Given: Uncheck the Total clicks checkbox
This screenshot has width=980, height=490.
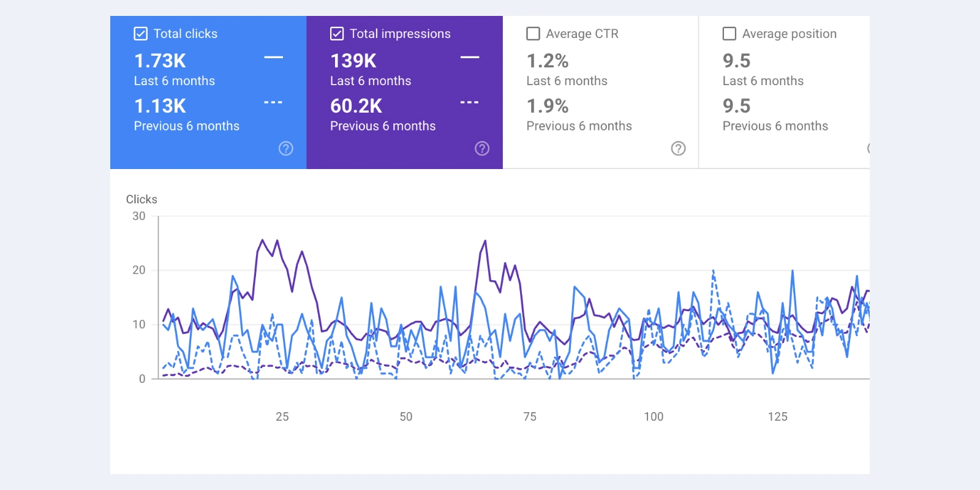Looking at the screenshot, I should point(141,34).
